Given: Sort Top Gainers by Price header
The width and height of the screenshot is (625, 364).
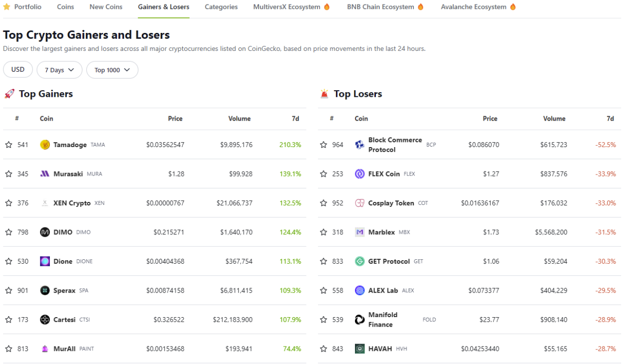Looking at the screenshot, I should click(175, 119).
